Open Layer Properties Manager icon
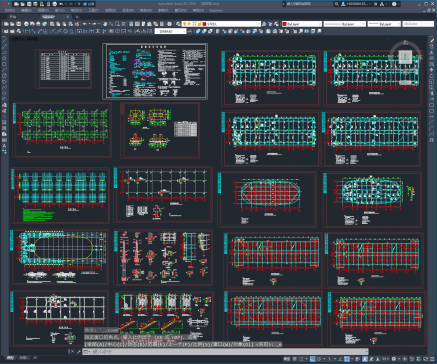 [178, 24]
